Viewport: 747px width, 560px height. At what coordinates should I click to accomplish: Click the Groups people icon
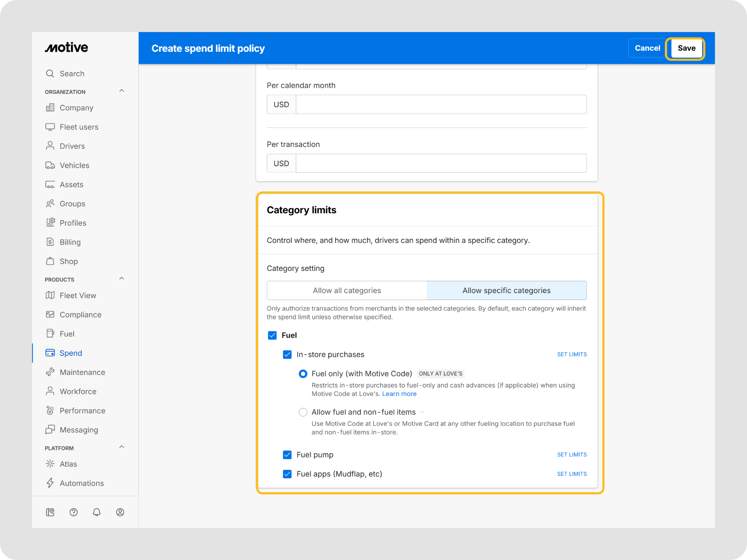point(50,203)
